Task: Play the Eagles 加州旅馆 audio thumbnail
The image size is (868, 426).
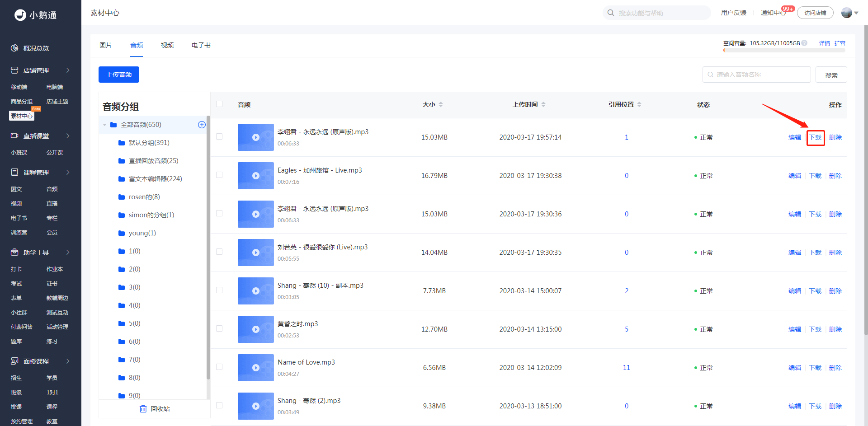Action: (256, 176)
